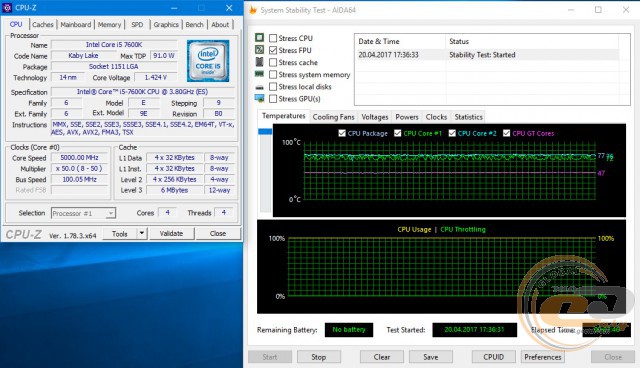
Task: Switch to the Cooling Fans tab
Action: [x=333, y=117]
